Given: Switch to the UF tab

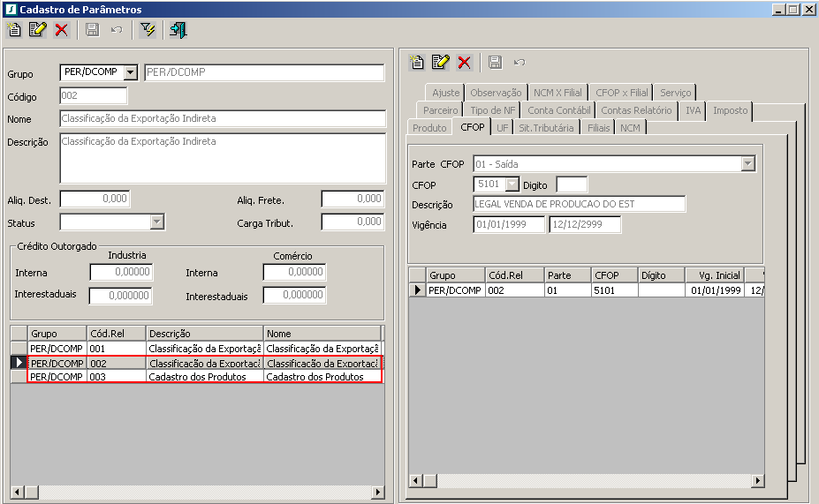Looking at the screenshot, I should (502, 128).
